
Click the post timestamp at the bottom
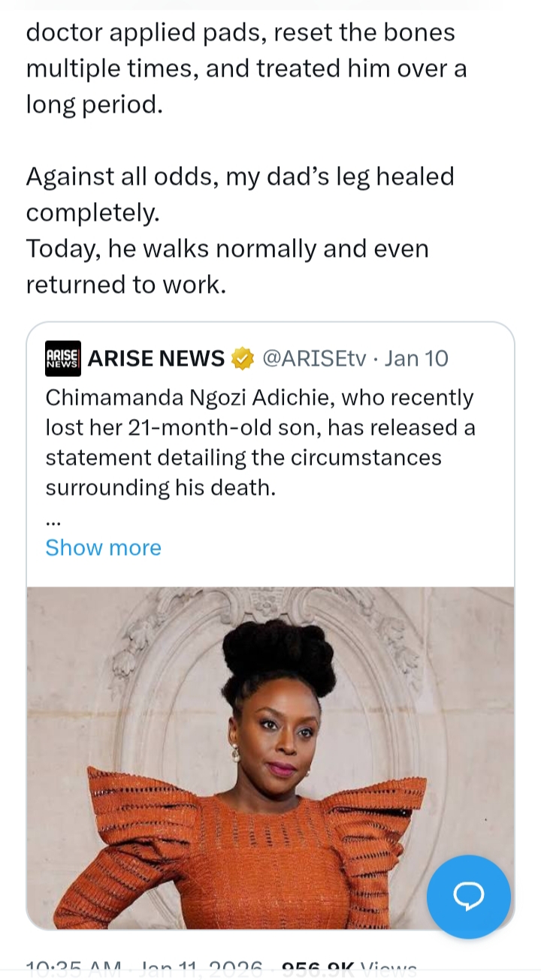pos(144,970)
